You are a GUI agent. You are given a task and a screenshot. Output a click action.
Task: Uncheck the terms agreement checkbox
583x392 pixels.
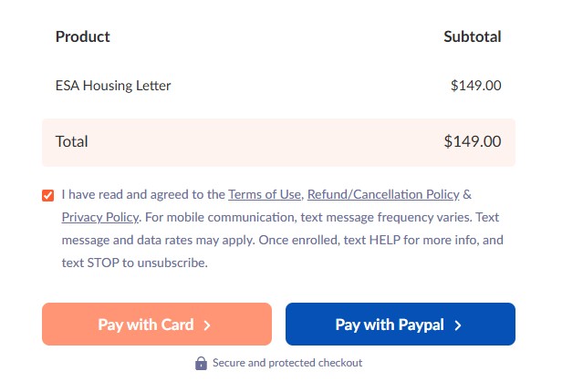(47, 195)
